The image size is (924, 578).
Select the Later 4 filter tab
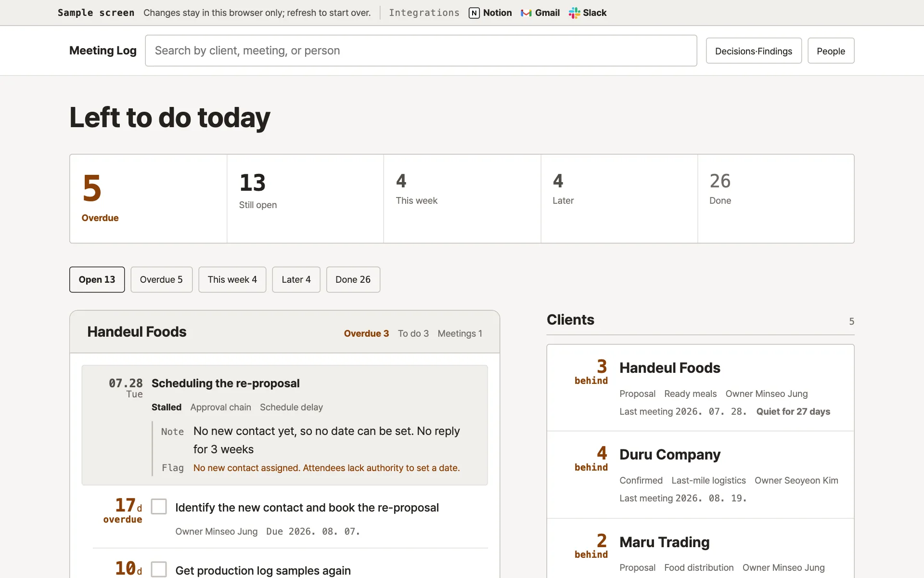pyautogui.click(x=296, y=279)
